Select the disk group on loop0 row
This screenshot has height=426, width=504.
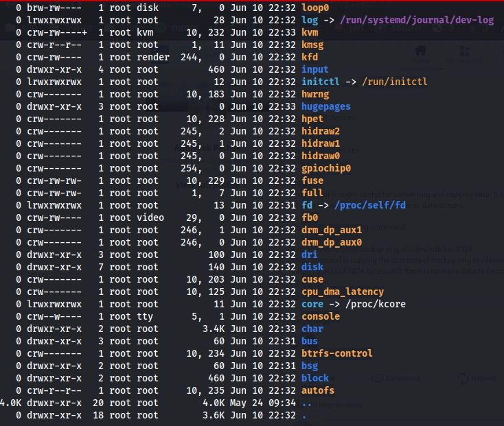[x=148, y=8]
